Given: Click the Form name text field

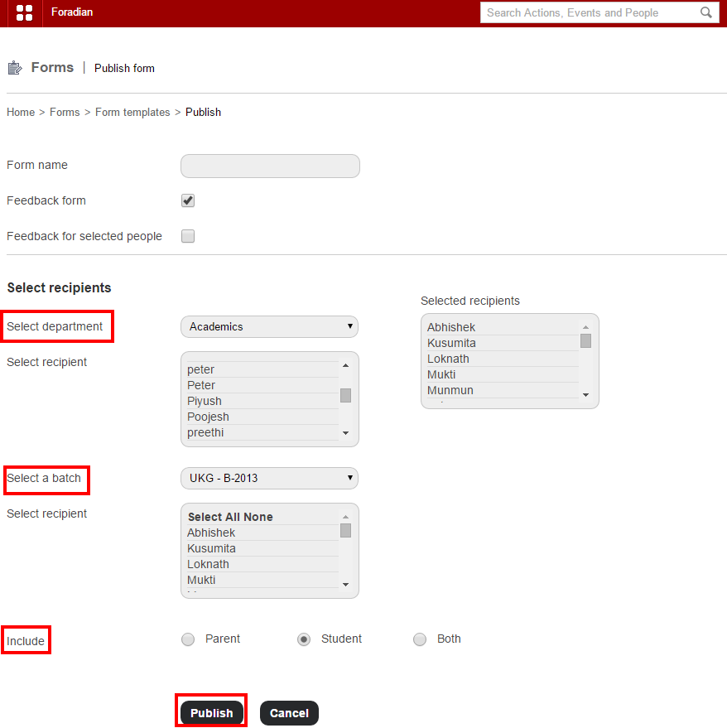Looking at the screenshot, I should (x=270, y=166).
